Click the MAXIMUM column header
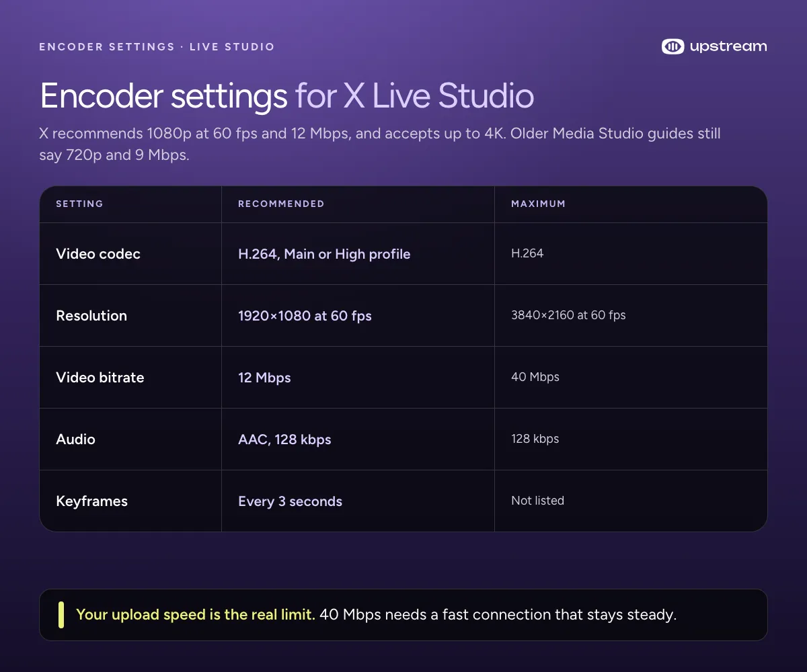This screenshot has height=672, width=807. 538,204
